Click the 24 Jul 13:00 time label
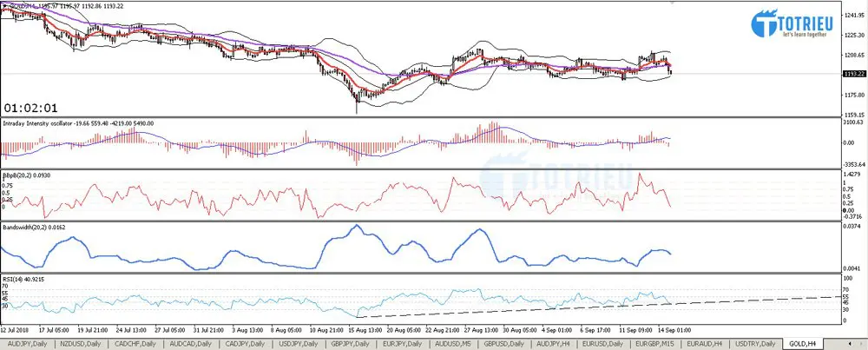Screen dimensions: 868x350 (x=130, y=330)
